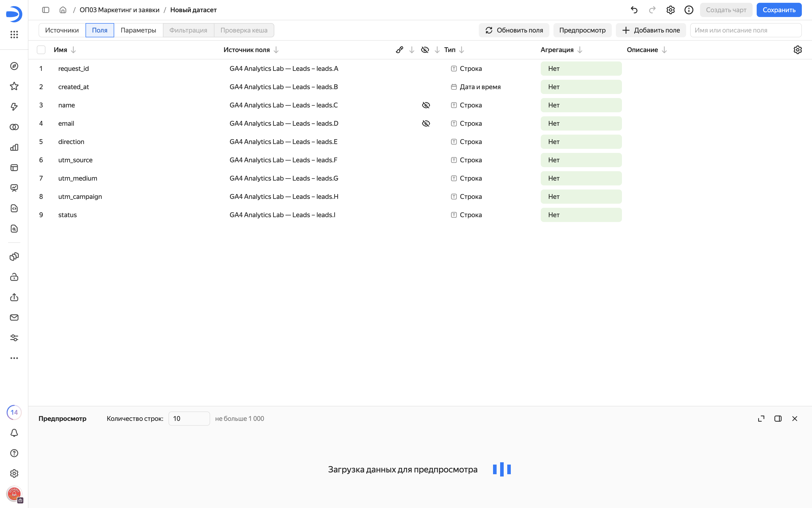Screen dimensions: 812x508
Task: Click the Количество строк input
Action: [x=189, y=419]
